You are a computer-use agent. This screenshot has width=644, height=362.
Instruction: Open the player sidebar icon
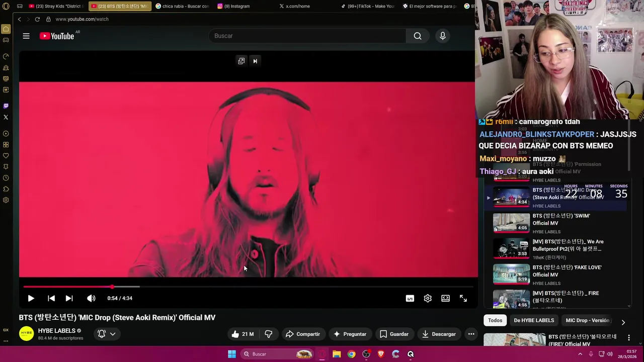tap(6, 134)
